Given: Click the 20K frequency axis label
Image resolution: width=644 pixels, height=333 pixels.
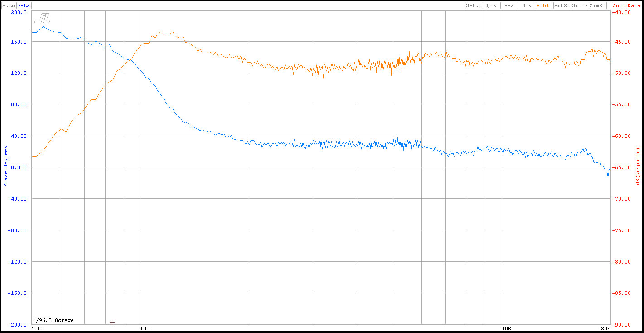Looking at the screenshot, I should (x=605, y=328).
